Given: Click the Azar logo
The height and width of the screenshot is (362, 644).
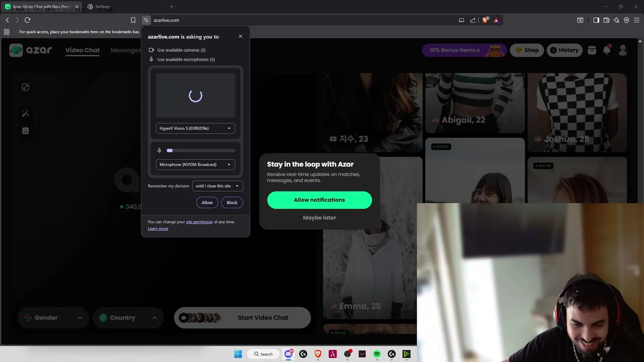Looking at the screenshot, I should [x=31, y=50].
